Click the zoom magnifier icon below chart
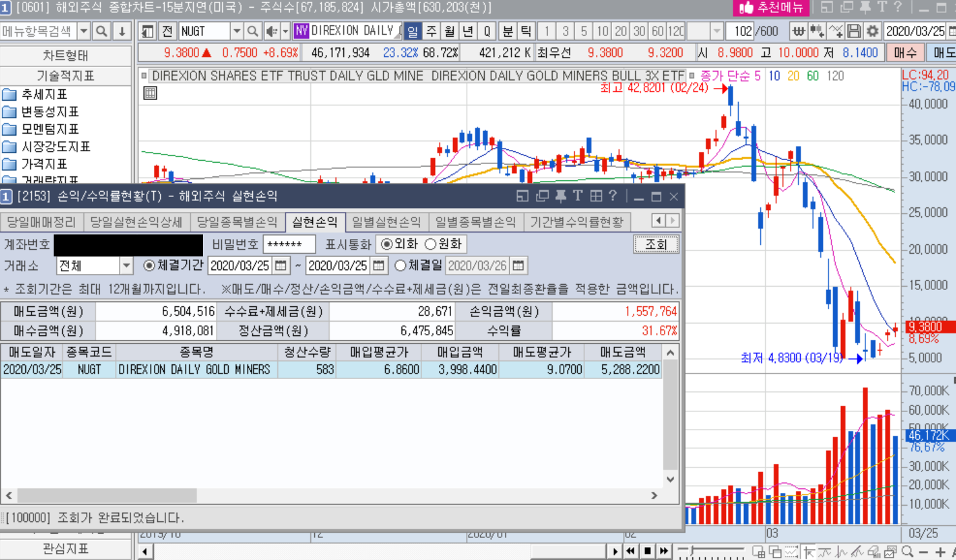 [908, 552]
